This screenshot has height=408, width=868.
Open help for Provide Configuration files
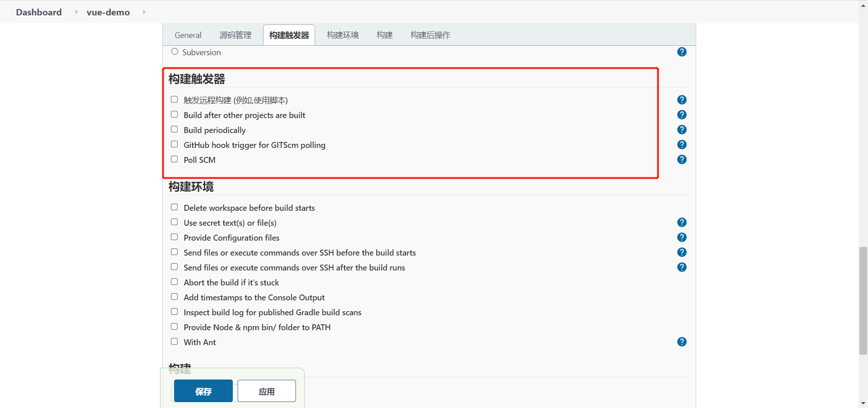pyautogui.click(x=682, y=237)
